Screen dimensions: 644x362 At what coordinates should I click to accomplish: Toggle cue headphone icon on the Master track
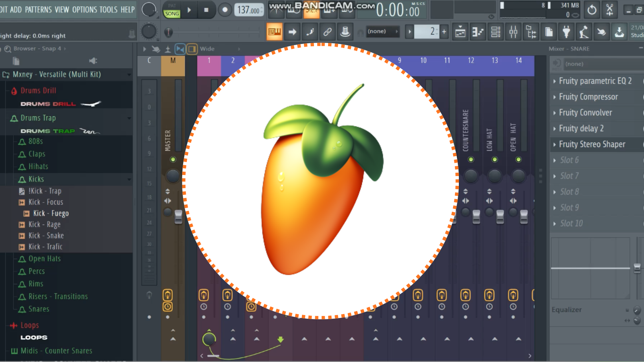point(168,295)
